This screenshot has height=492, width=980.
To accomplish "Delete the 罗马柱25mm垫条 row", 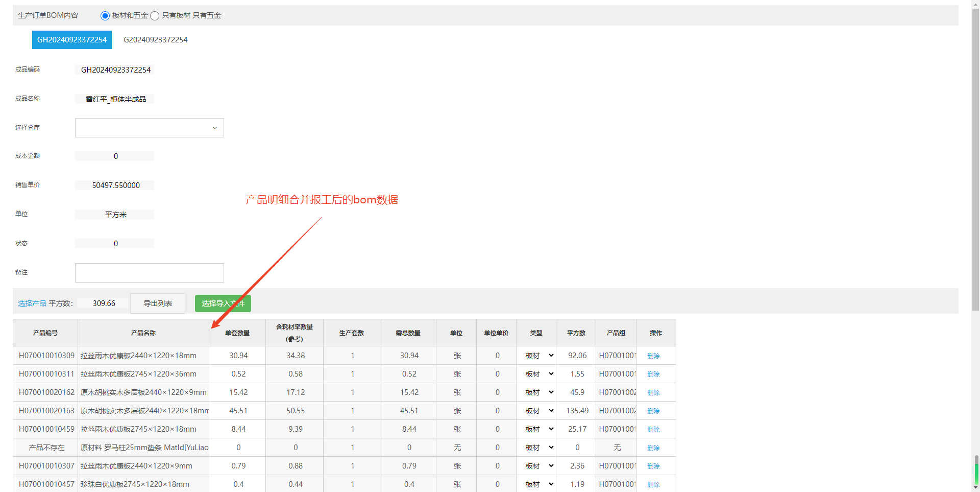I will 653,448.
